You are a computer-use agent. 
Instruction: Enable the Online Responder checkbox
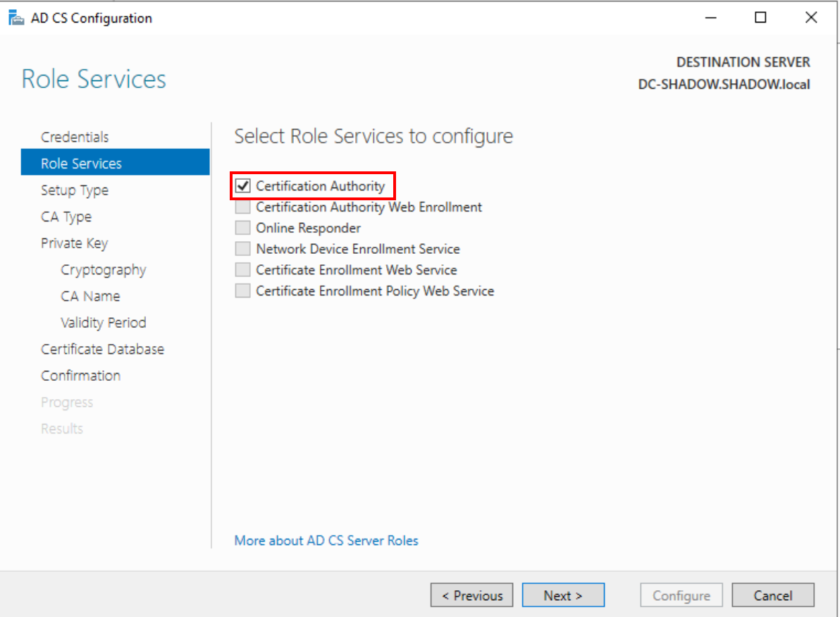point(243,228)
